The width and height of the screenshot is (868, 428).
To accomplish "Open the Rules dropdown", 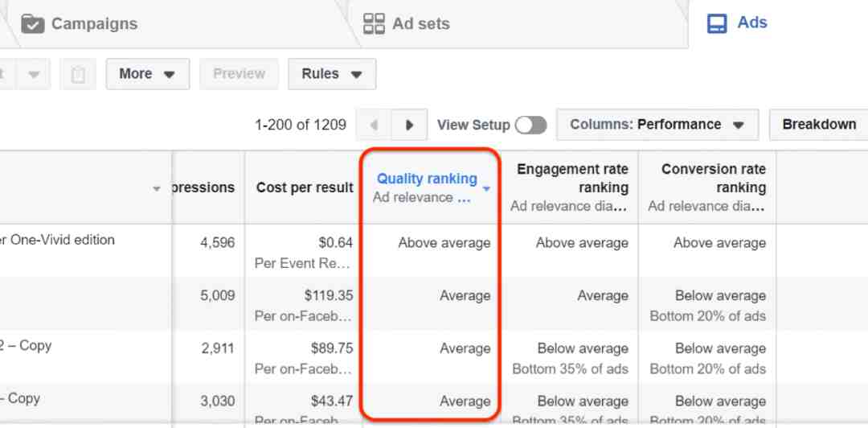I will pyautogui.click(x=332, y=74).
